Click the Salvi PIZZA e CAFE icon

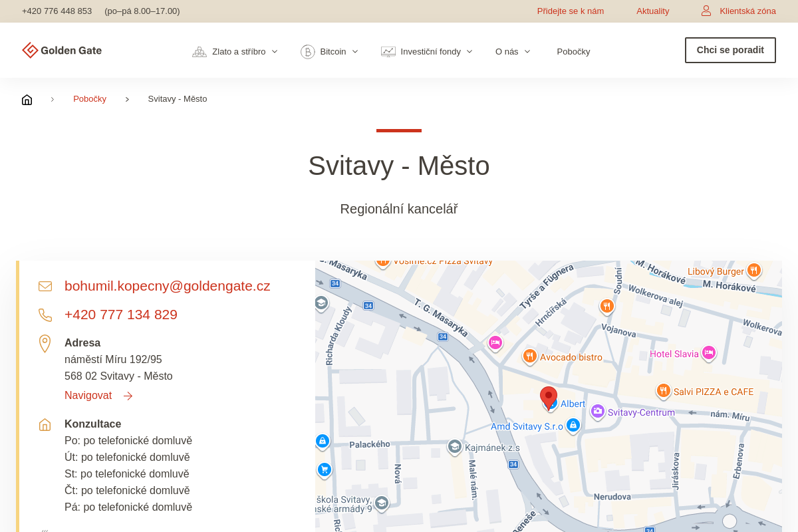(x=663, y=391)
